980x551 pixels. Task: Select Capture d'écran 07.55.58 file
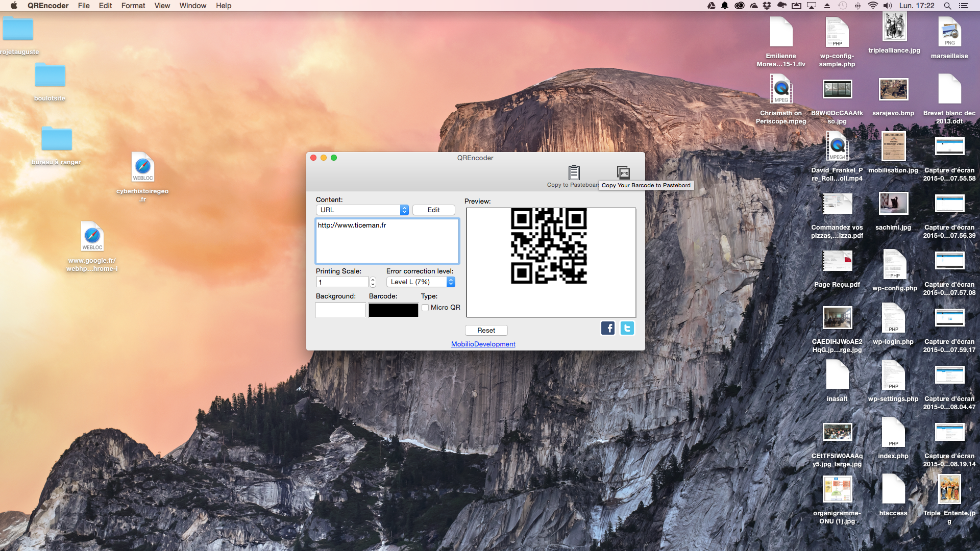[949, 146]
